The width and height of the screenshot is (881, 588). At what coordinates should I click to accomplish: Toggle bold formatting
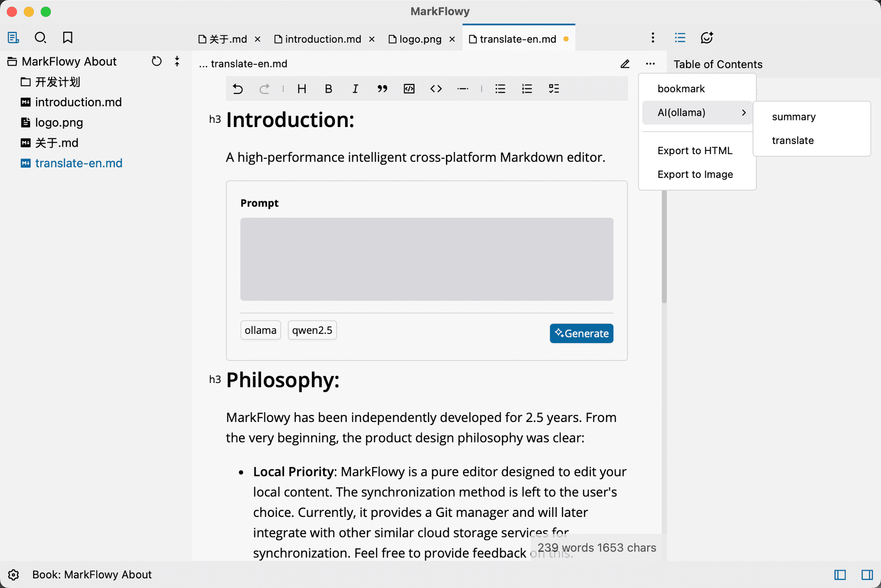pos(329,89)
